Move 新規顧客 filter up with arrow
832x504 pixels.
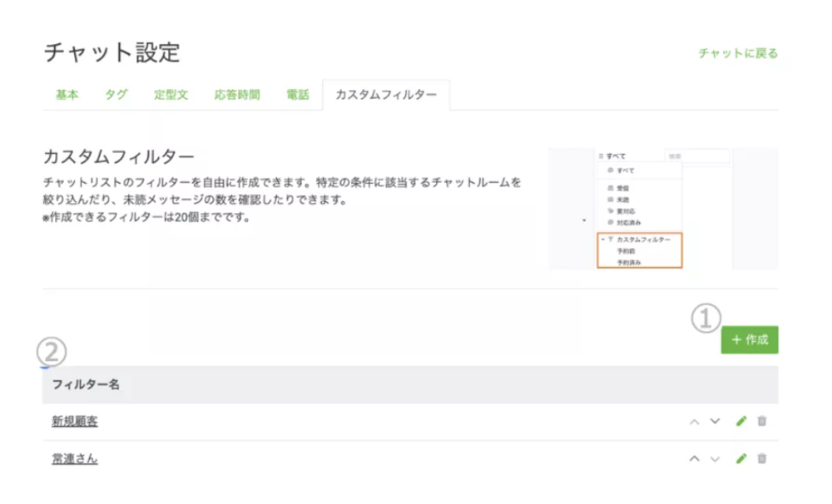tap(695, 422)
